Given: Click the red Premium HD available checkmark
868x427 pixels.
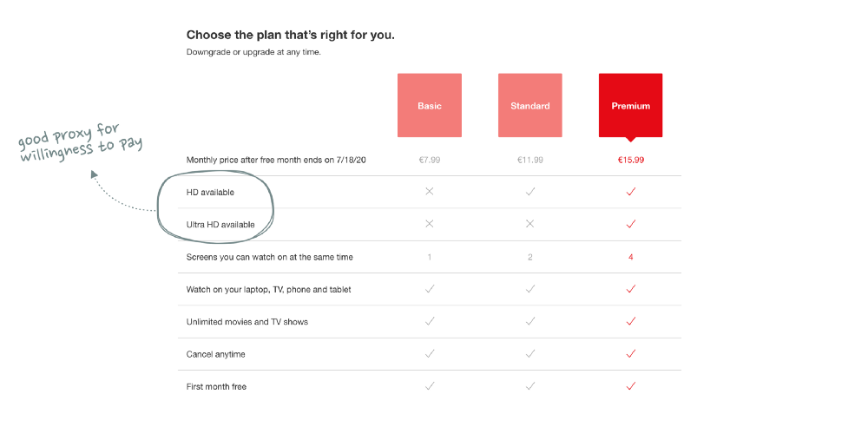Looking at the screenshot, I should (x=630, y=192).
